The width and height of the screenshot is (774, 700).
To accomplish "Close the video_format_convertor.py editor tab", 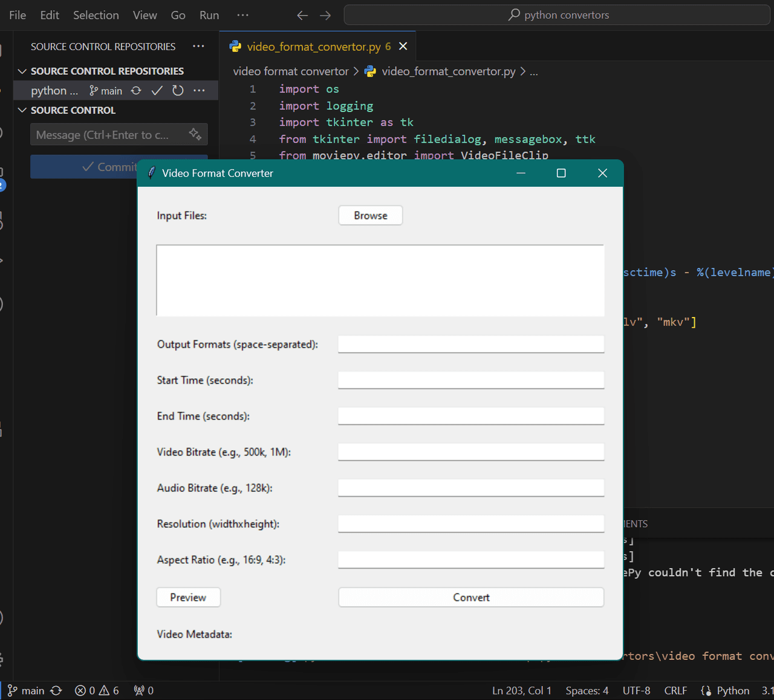I will (403, 47).
